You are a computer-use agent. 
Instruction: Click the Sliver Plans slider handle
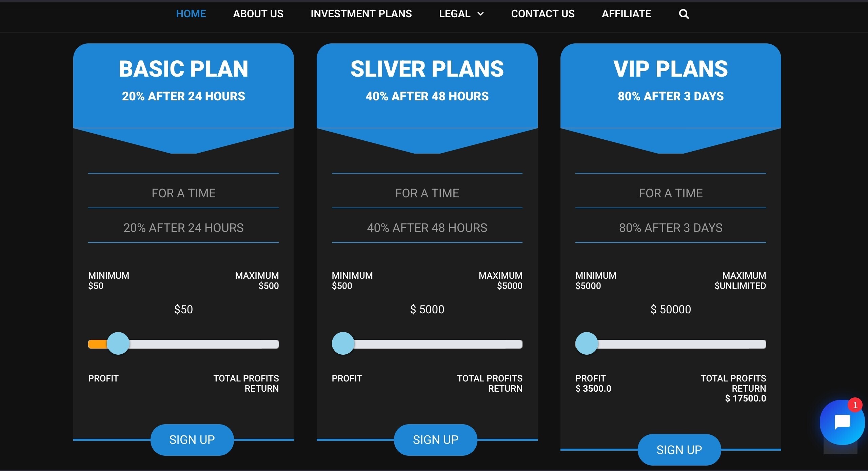point(343,343)
